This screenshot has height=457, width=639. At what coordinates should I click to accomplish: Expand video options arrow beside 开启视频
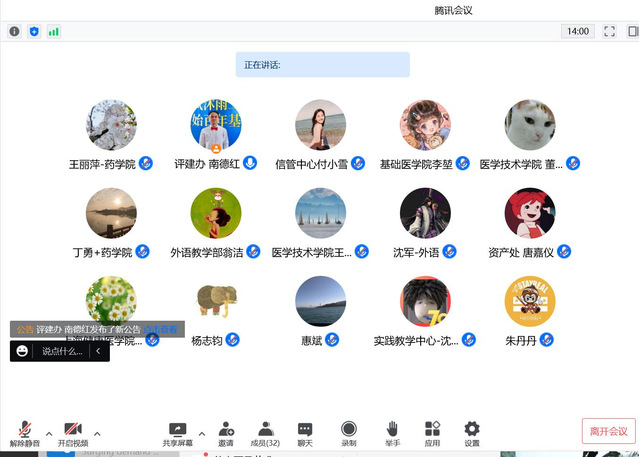click(97, 434)
